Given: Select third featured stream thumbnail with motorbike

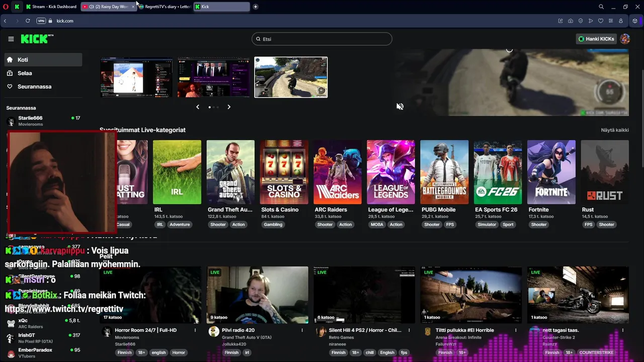Looking at the screenshot, I should click(291, 77).
